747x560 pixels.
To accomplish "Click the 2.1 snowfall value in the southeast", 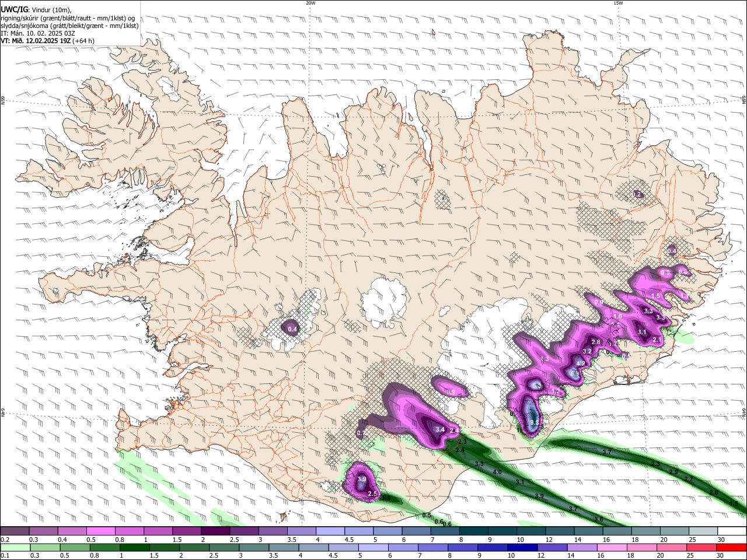I will pos(657,339).
